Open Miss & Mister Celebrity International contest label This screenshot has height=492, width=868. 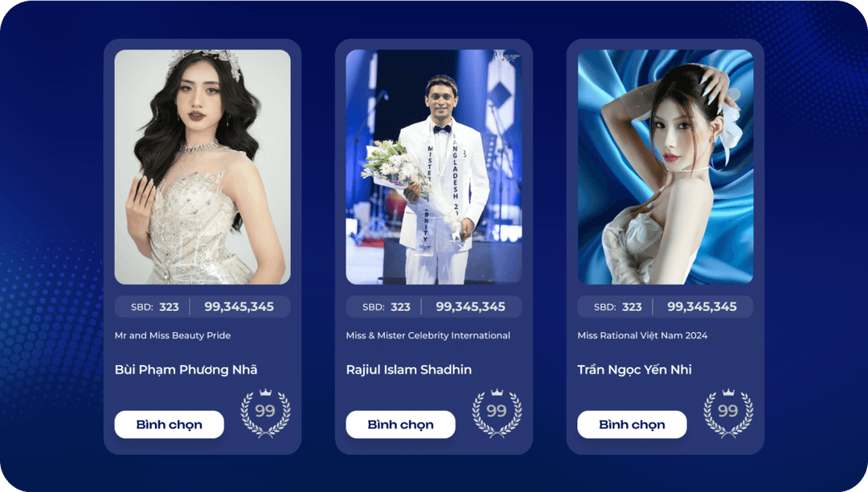(x=428, y=335)
